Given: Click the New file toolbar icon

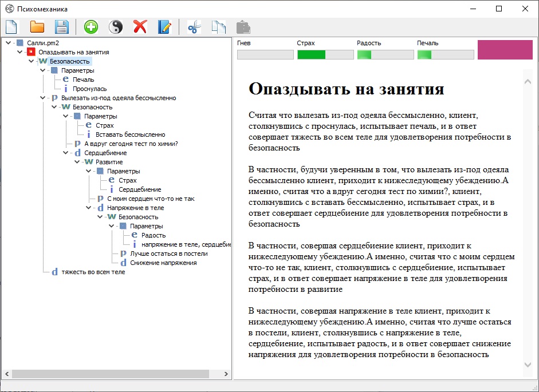Looking at the screenshot, I should tap(12, 27).
